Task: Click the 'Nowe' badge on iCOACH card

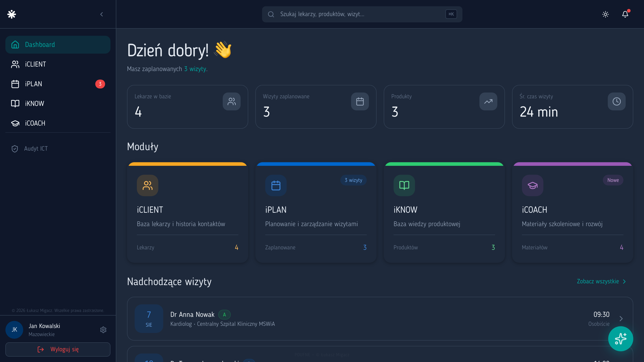Action: (x=613, y=180)
